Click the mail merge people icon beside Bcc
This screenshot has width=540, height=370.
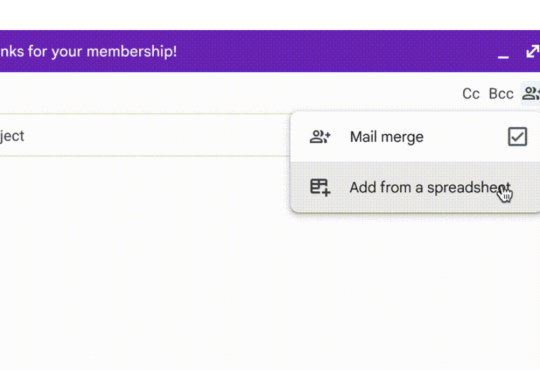pos(531,93)
